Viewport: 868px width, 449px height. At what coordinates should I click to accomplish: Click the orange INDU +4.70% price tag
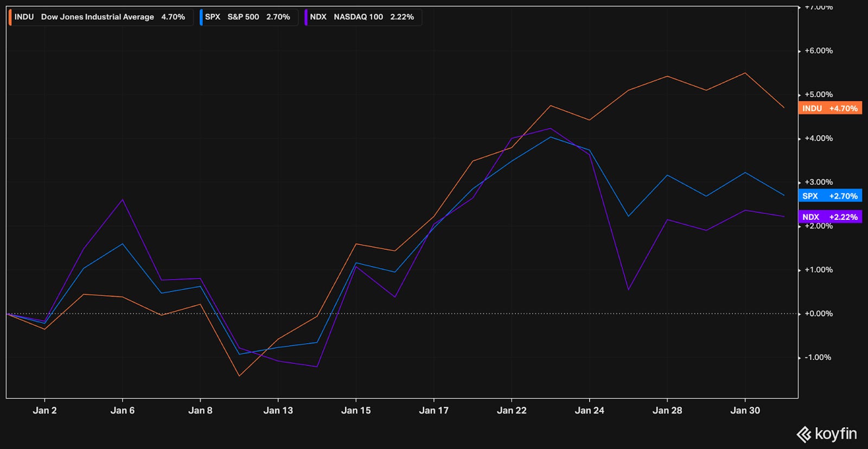click(830, 108)
